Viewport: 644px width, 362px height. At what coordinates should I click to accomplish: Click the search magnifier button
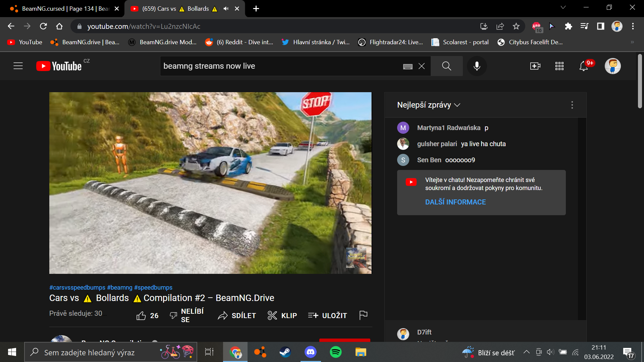click(x=446, y=66)
